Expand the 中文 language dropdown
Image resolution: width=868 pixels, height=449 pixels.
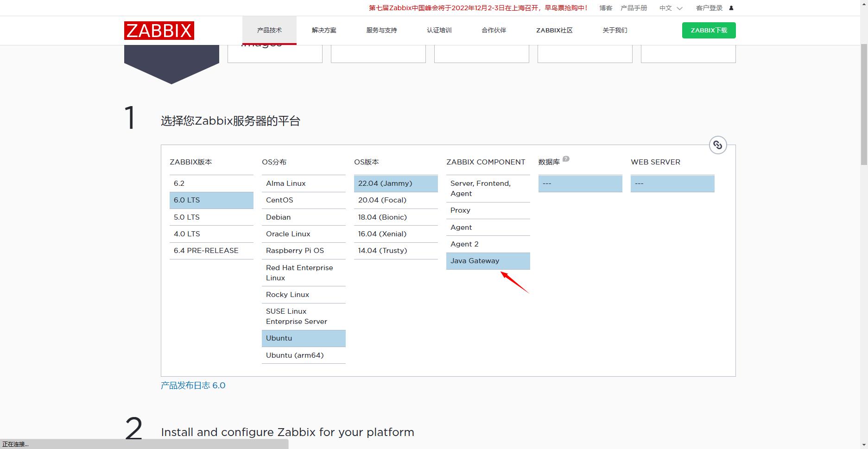pyautogui.click(x=671, y=8)
